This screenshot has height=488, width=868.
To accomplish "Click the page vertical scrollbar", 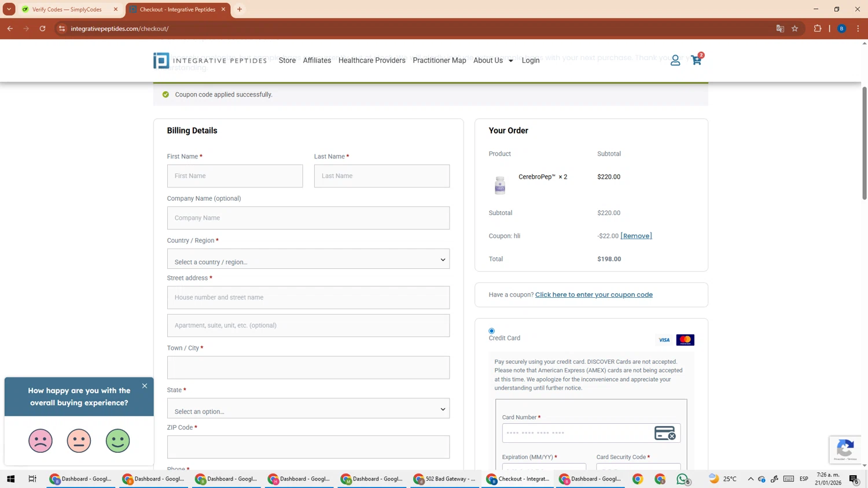I will (x=865, y=143).
